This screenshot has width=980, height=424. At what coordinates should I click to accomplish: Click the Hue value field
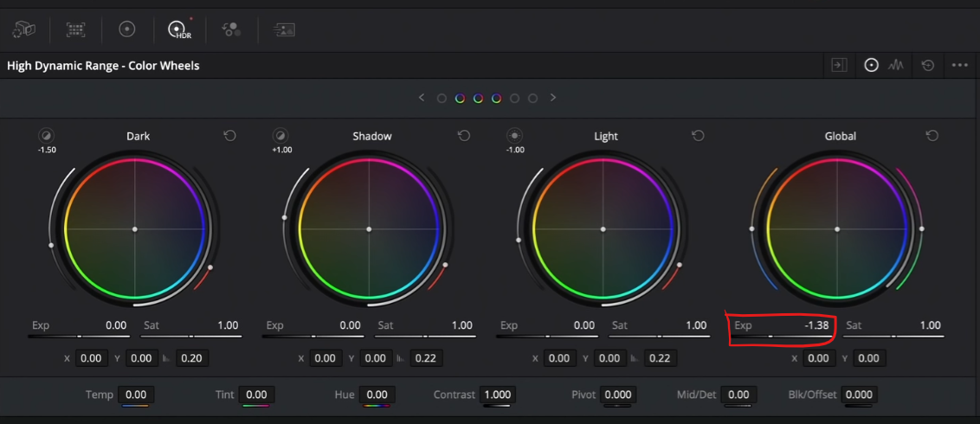point(377,395)
